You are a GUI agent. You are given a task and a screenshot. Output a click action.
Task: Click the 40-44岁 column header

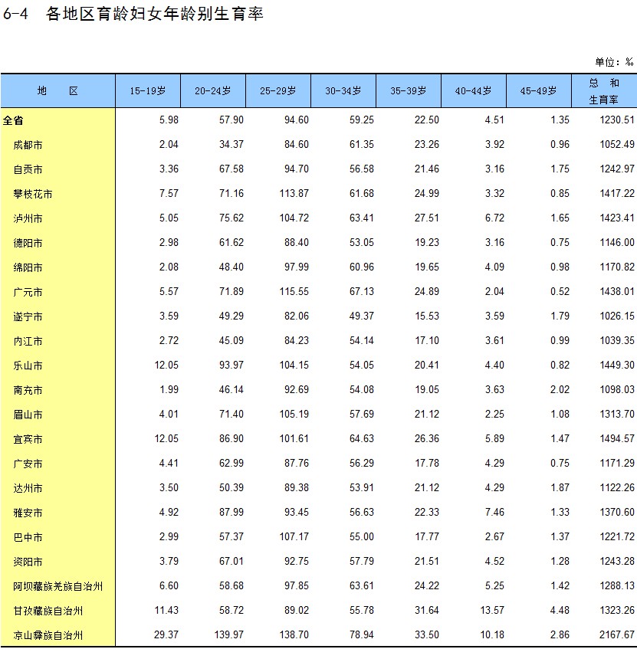474,91
